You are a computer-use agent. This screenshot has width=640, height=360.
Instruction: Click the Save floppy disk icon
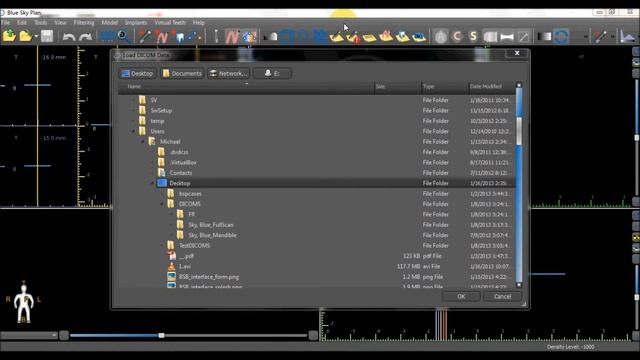[x=47, y=36]
